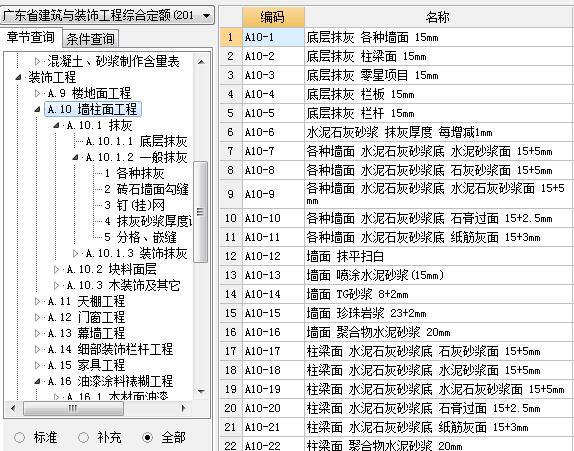Select the 装饰工程 tree label
Image resolution: width=574 pixels, height=451 pixels.
(52, 77)
